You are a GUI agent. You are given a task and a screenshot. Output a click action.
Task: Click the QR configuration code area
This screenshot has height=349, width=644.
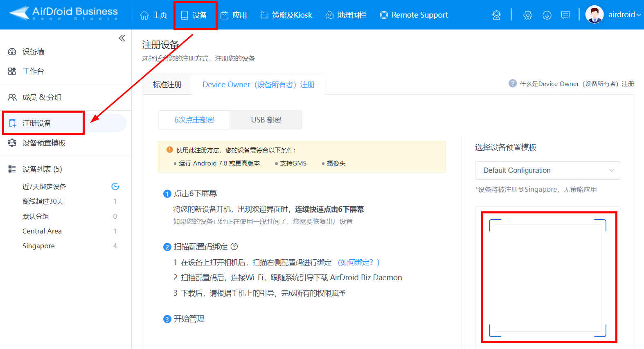pos(547,278)
